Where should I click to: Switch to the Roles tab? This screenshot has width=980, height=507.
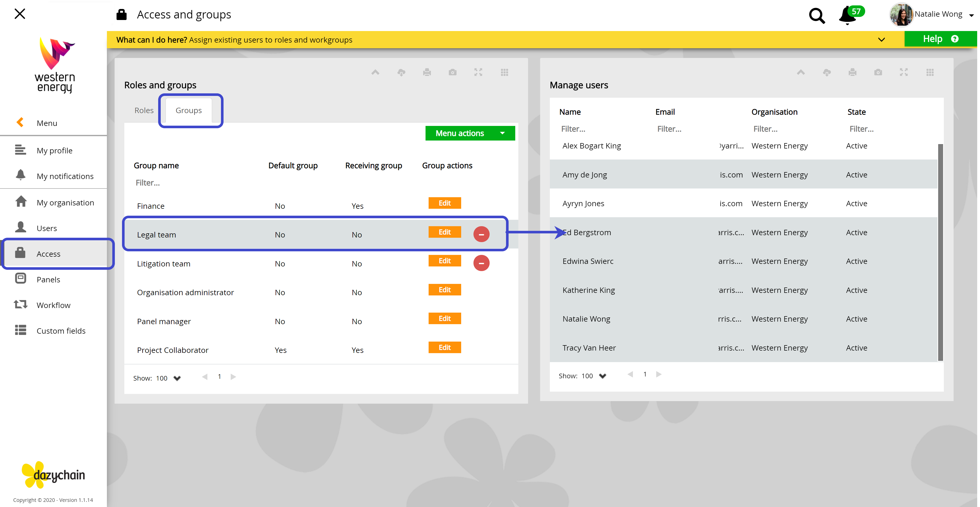pos(144,110)
